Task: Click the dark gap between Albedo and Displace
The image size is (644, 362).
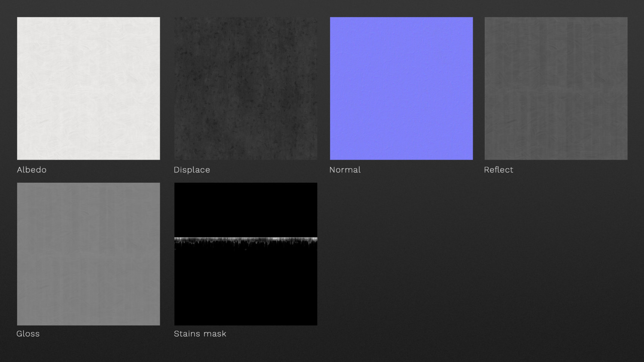Action: pos(167,88)
